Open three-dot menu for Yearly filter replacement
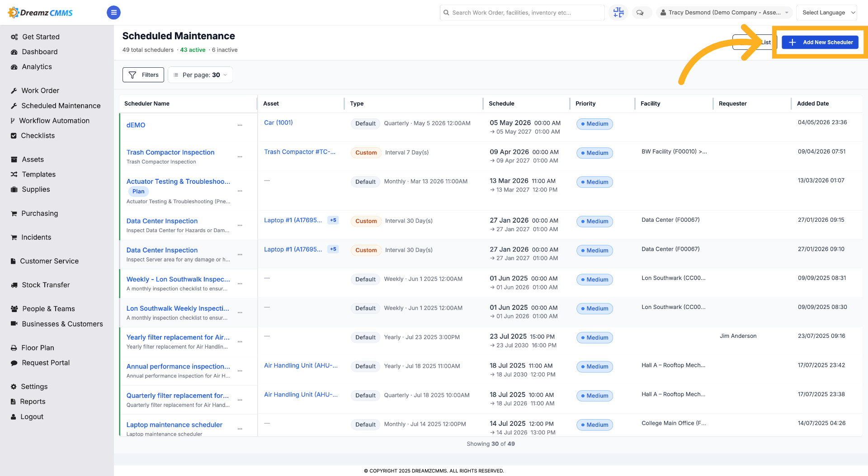 pos(240,342)
